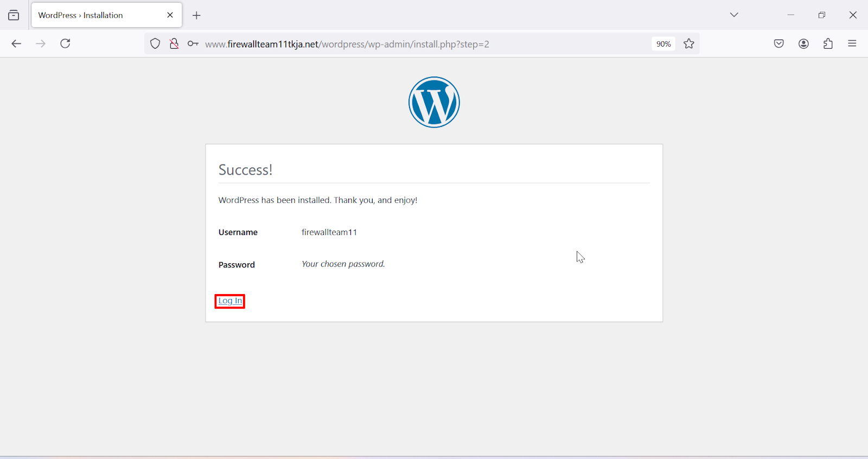Close the WordPress Installation tab

(170, 15)
